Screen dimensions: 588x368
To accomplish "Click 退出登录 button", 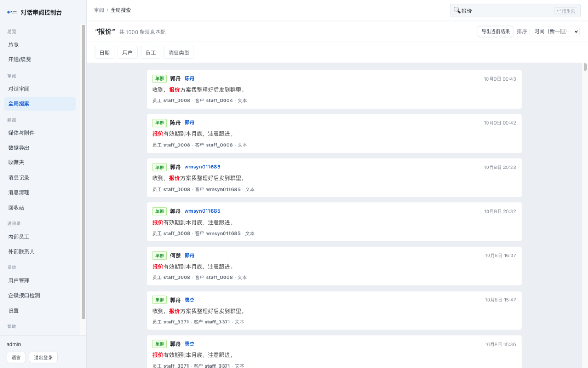I will point(43,358).
